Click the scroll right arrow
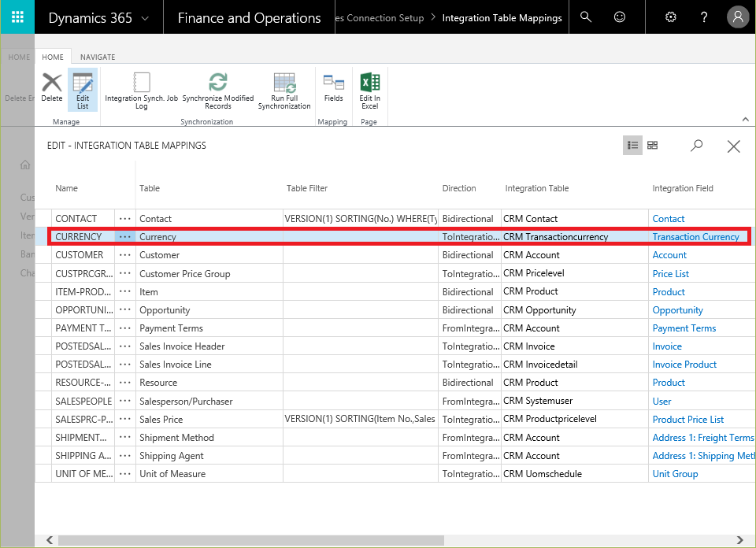756x548 pixels. (740, 540)
